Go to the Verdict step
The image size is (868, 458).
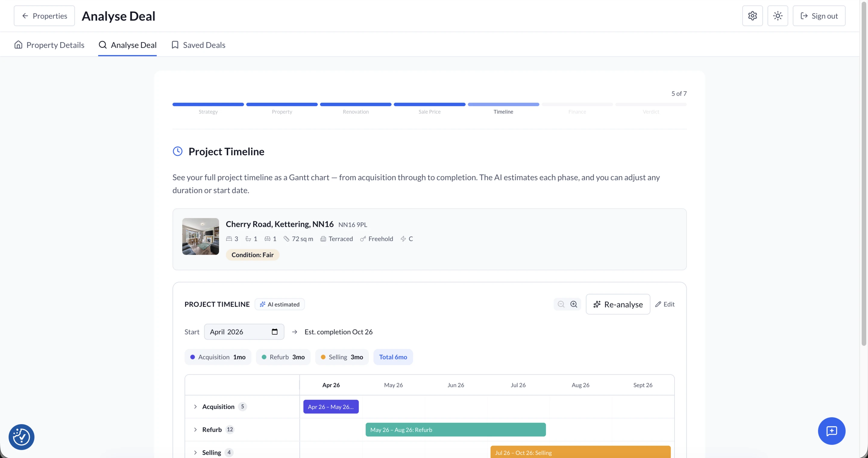tap(651, 108)
